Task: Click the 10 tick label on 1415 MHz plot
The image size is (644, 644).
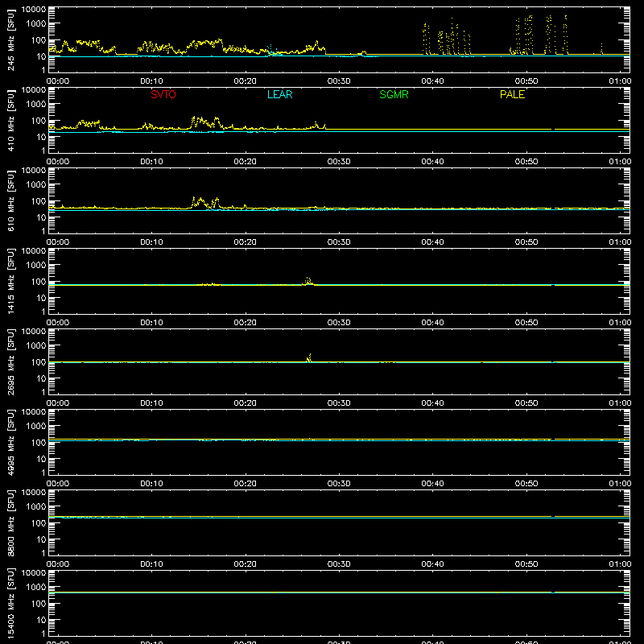Action: (41, 298)
